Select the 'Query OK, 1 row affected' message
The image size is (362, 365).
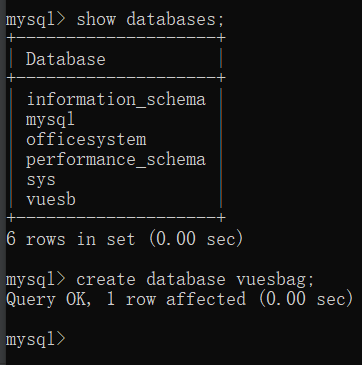126,299
